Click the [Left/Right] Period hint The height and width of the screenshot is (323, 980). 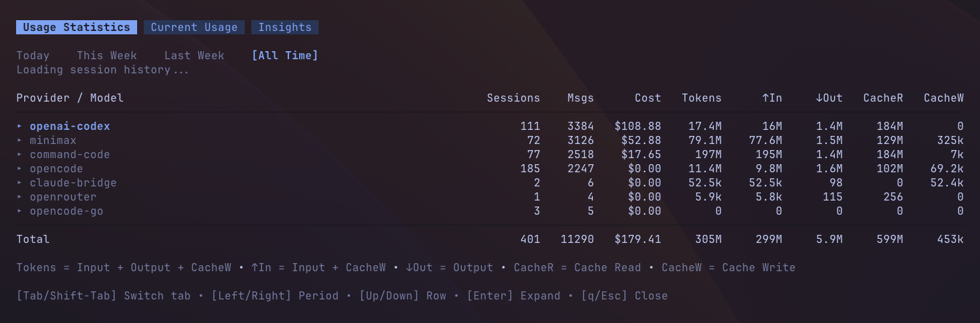[275, 296]
